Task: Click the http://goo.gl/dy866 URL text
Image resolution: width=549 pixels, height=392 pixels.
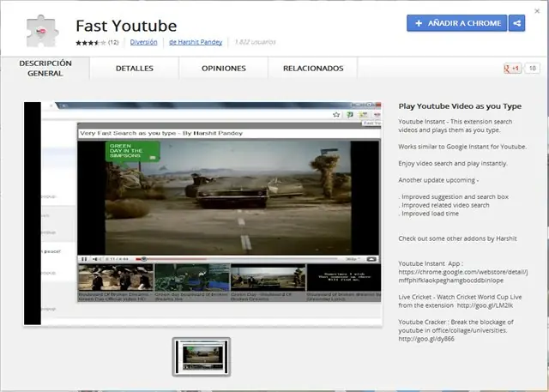Action: [x=426, y=339]
